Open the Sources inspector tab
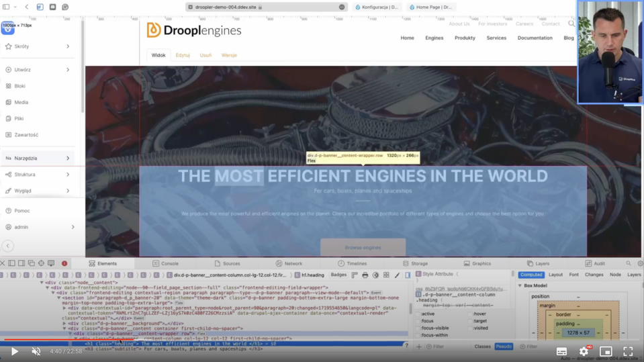Screen dimensions: 644x362 click(x=227, y=263)
